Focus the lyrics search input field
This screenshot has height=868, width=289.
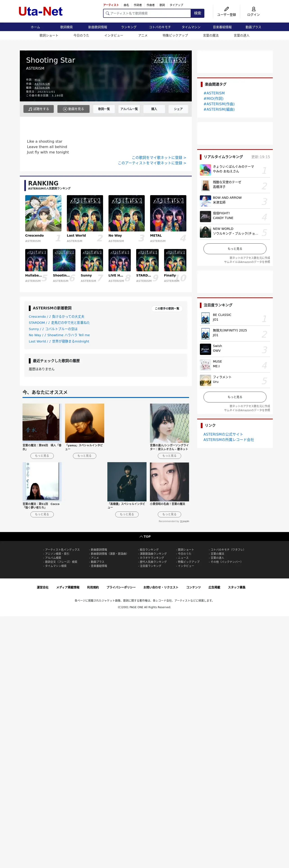click(147, 13)
